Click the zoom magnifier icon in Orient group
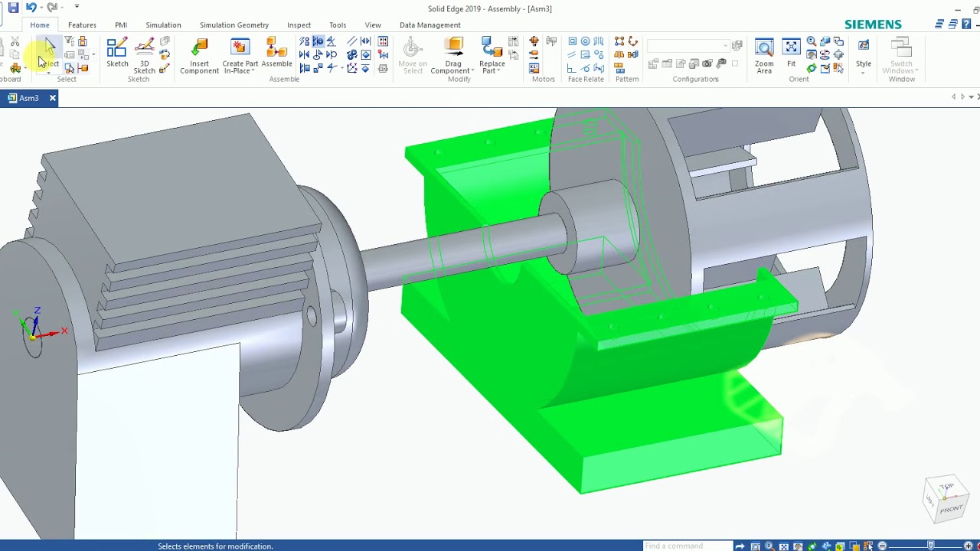 pos(811,41)
